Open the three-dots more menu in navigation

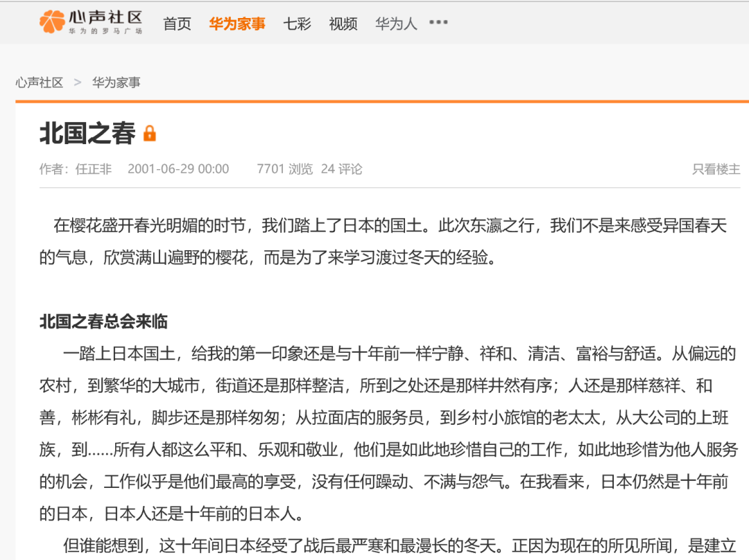(438, 22)
